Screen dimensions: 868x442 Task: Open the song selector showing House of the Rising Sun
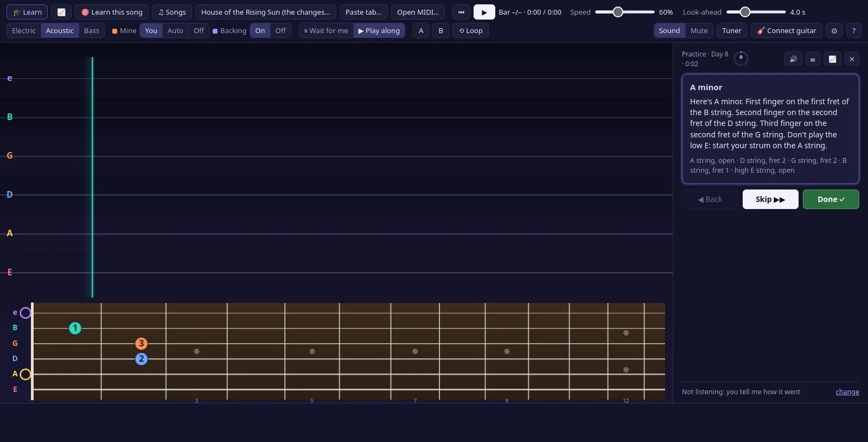click(x=266, y=12)
